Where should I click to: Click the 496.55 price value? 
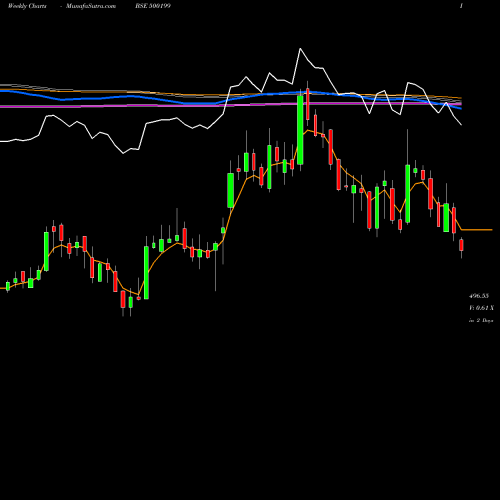pyautogui.click(x=479, y=296)
